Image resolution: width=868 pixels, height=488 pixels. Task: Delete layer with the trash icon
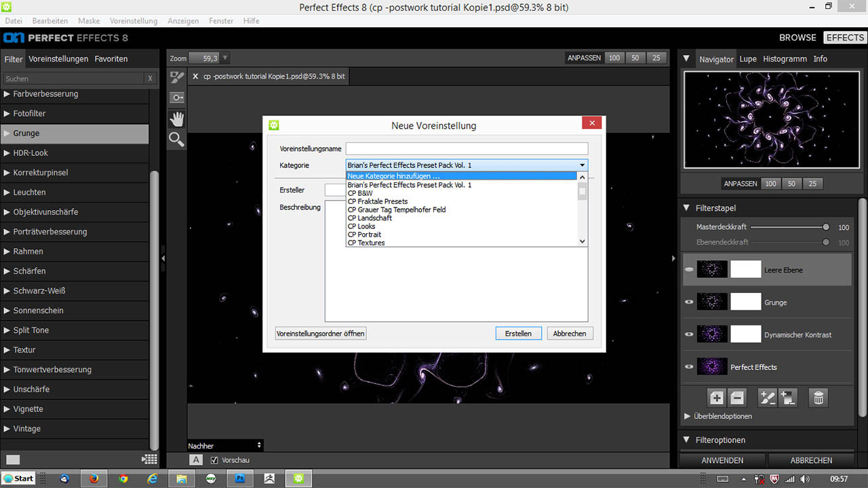coord(818,398)
